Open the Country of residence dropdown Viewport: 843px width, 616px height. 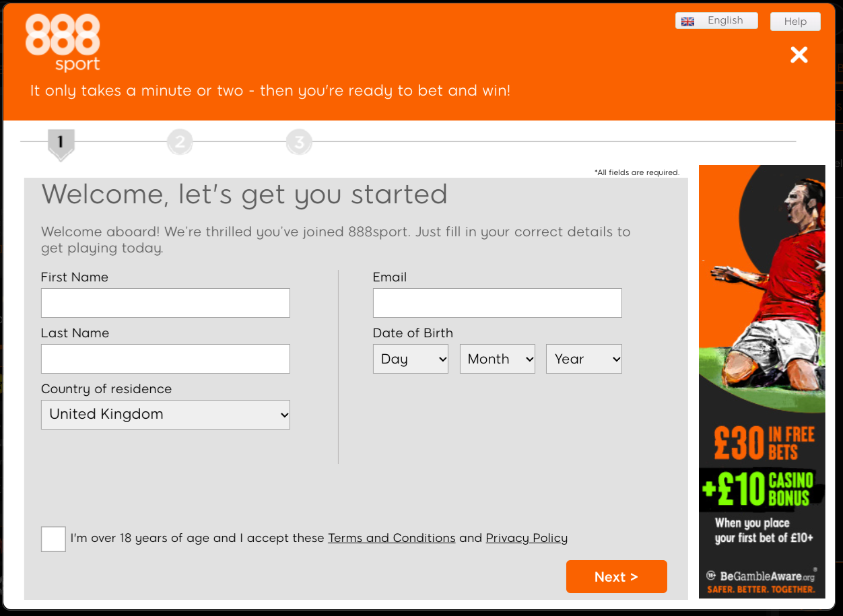pos(166,415)
